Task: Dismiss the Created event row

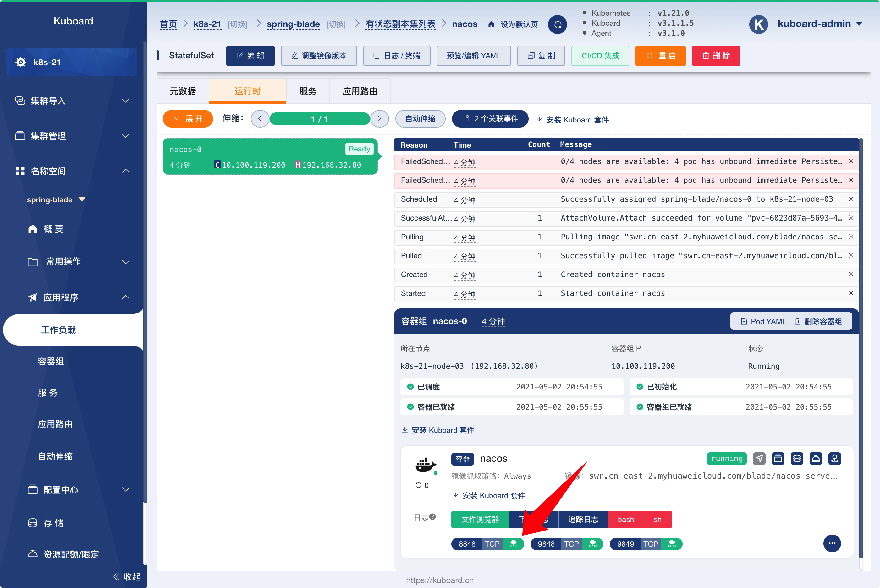Action: pyautogui.click(x=851, y=275)
